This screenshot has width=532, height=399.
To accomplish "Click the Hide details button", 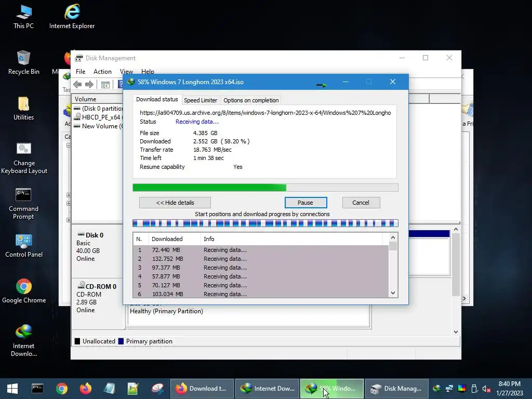I will [175, 203].
